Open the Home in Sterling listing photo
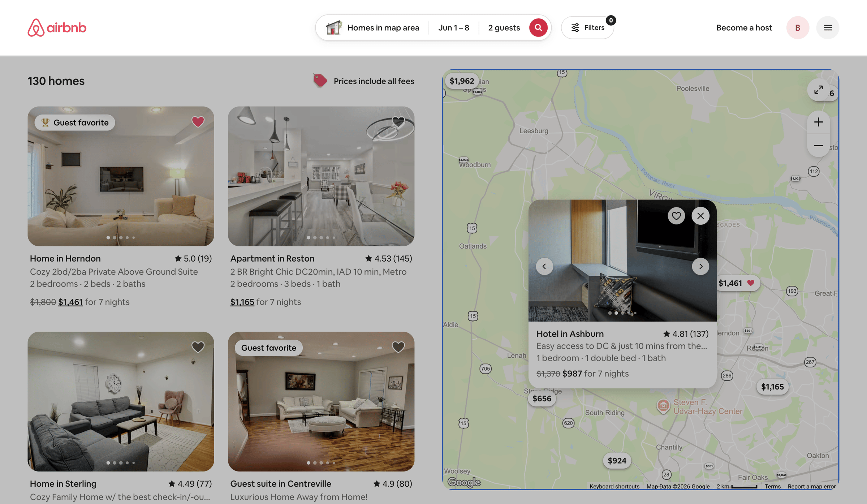This screenshot has height=504, width=867. pyautogui.click(x=121, y=401)
